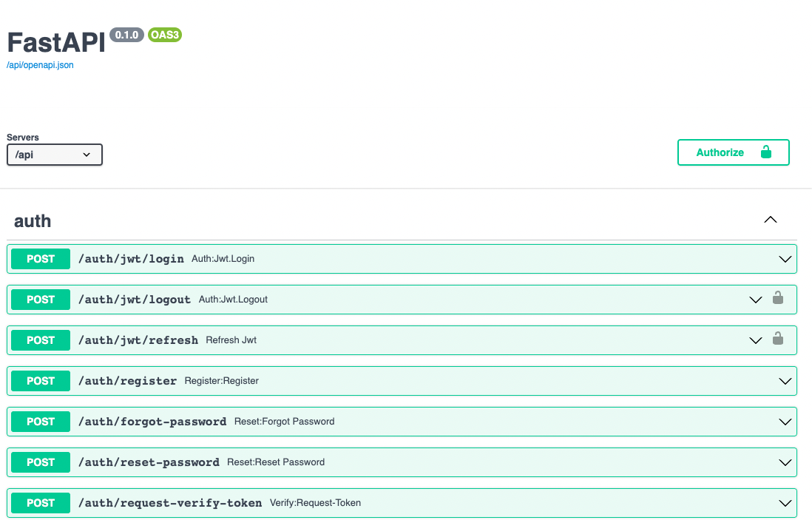Click the POST badge on /auth/register
The width and height of the screenshot is (812, 520).
40,381
